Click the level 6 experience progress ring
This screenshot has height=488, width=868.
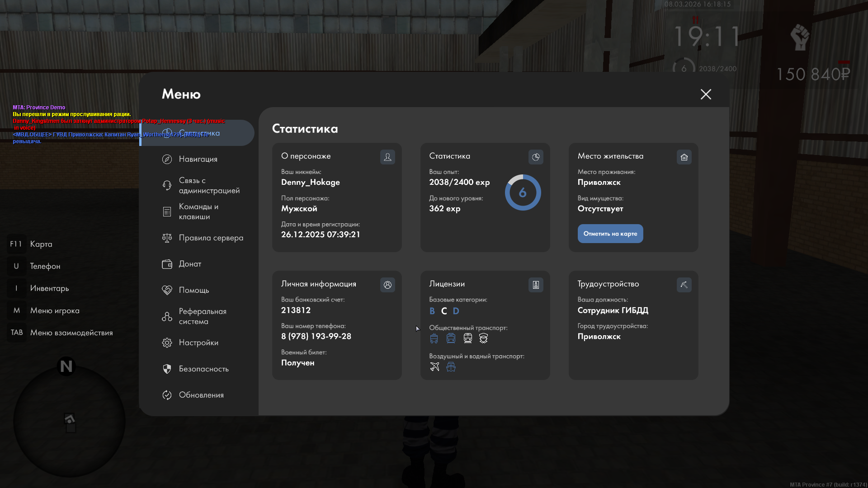(x=523, y=192)
